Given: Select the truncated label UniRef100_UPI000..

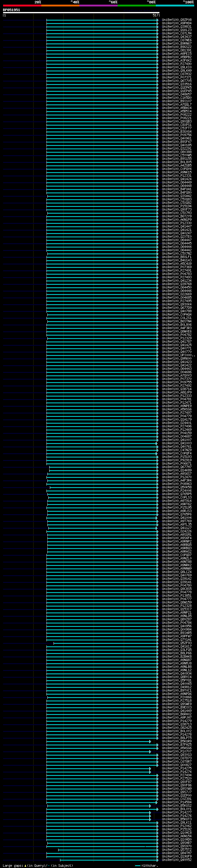Looking at the screenshot, I should [178, 355].
